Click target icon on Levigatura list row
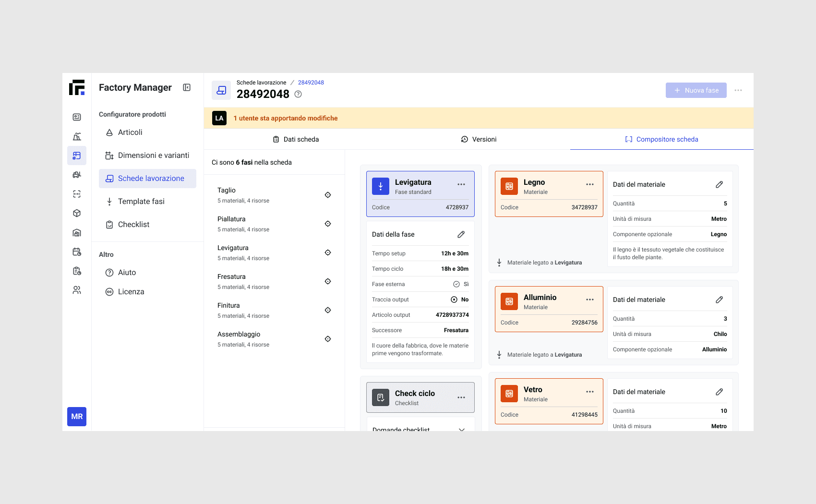816x504 pixels. [x=328, y=252]
